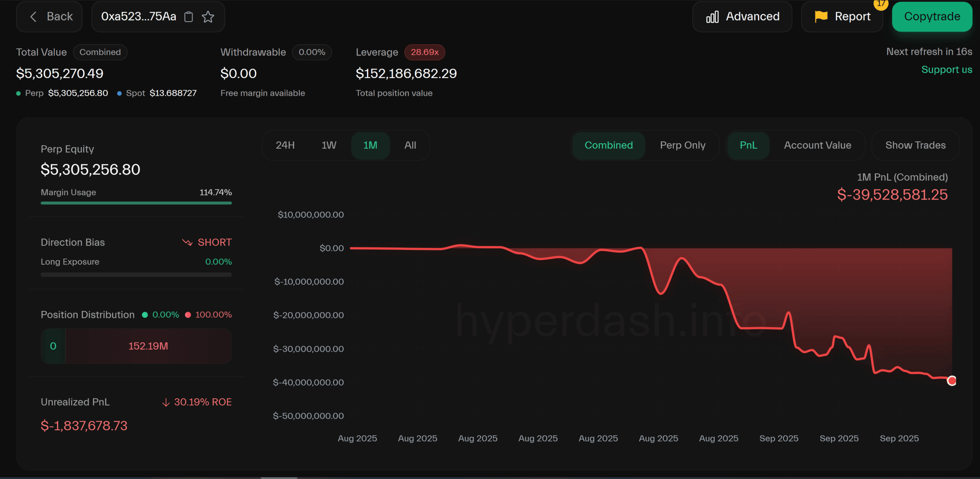Viewport: 980px width, 479px height.
Task: Click the Total Value $5,305,270.49
Action: (60, 74)
